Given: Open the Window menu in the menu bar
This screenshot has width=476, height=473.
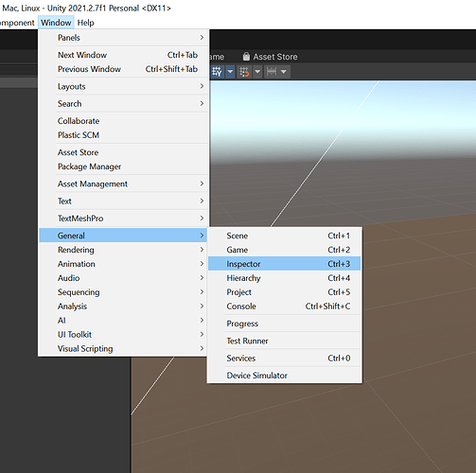Looking at the screenshot, I should pos(56,23).
